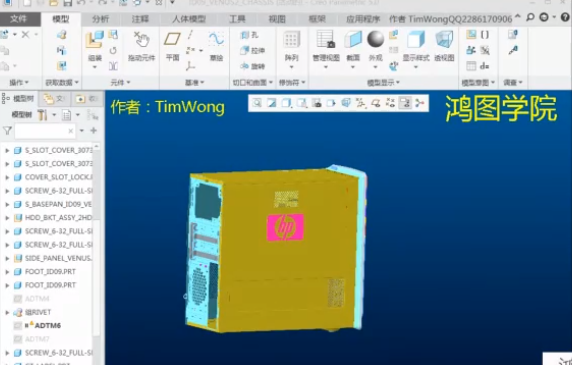Expand the 获取数据 group menu

tap(62, 83)
